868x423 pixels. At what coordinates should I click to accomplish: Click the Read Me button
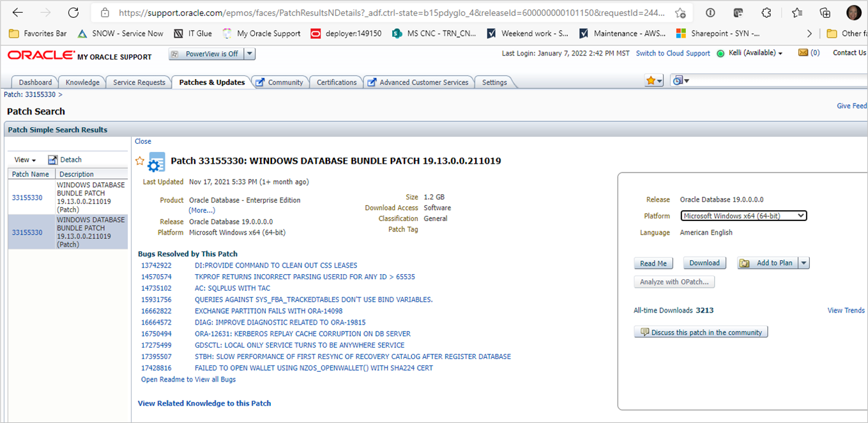tap(653, 263)
